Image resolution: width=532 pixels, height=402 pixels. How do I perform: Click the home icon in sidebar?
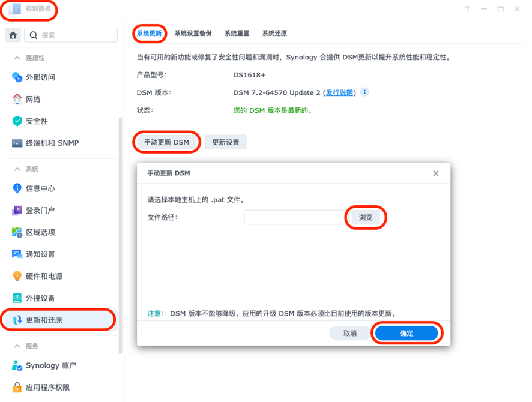click(13, 35)
